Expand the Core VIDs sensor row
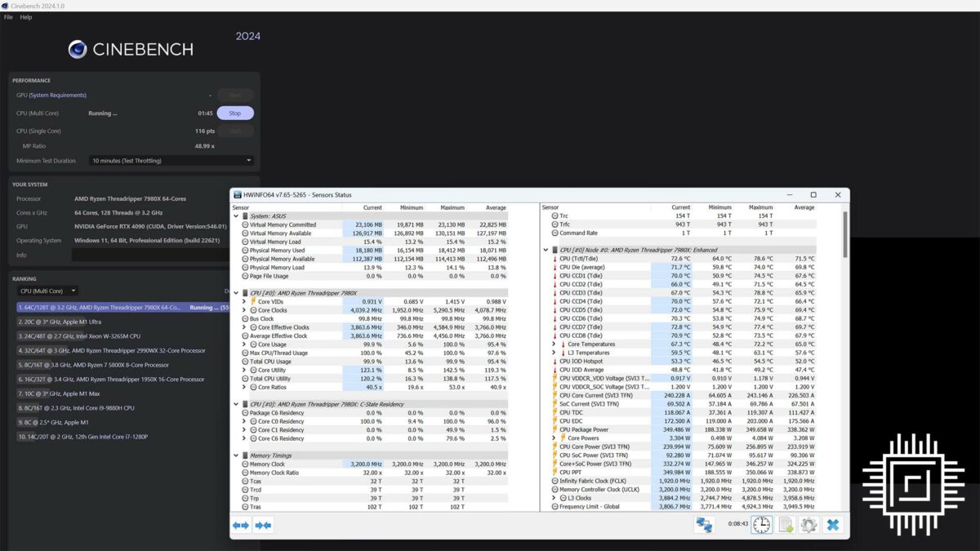This screenshot has width=980, height=551. (x=244, y=302)
